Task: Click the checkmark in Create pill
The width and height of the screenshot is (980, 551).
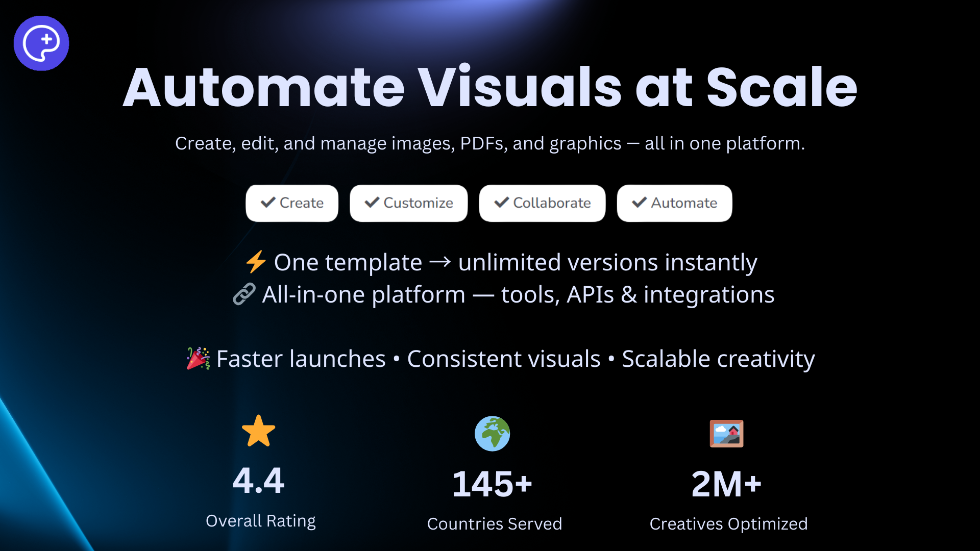Action: (268, 203)
